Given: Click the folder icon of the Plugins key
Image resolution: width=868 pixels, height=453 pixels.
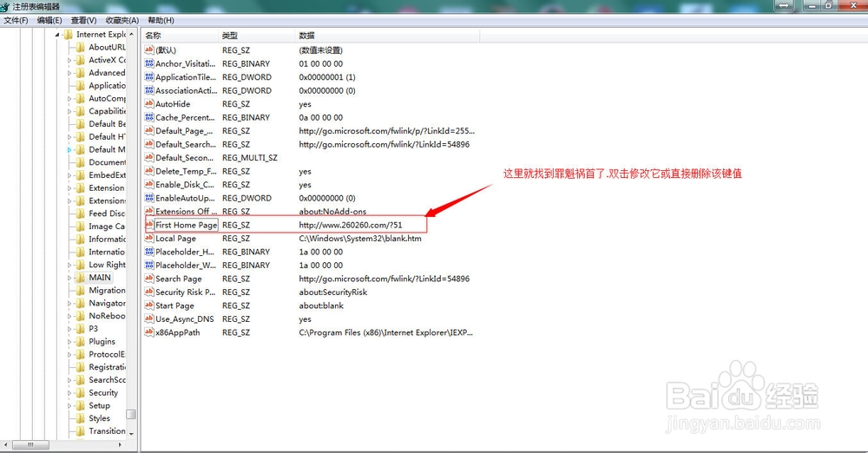Looking at the screenshot, I should point(80,341).
